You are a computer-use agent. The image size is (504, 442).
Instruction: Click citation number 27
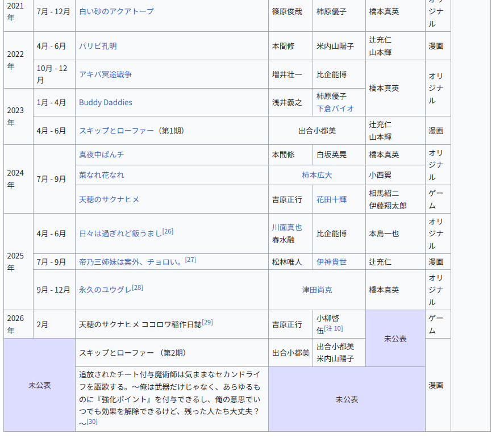click(x=190, y=260)
